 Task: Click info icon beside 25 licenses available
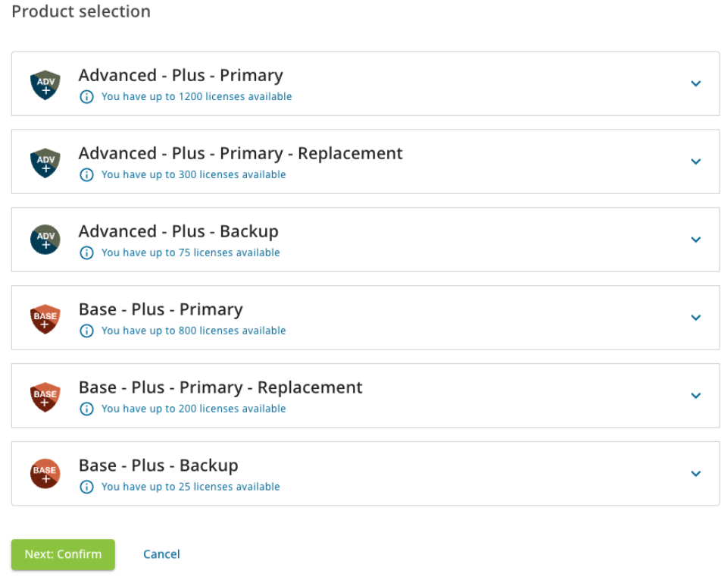point(87,487)
